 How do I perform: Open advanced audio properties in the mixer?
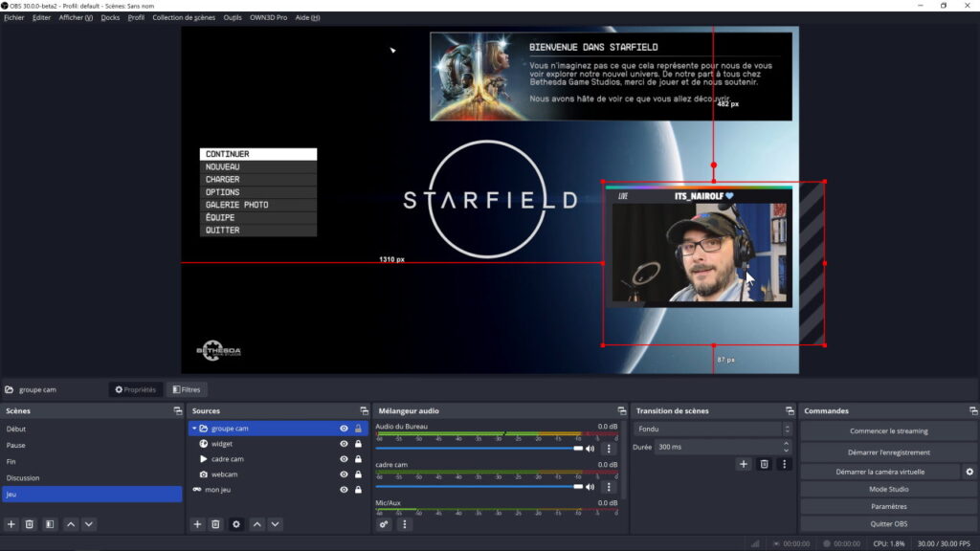tap(384, 524)
